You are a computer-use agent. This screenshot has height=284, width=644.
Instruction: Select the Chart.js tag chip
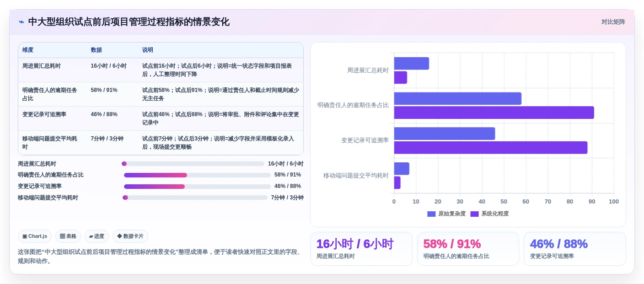pos(35,236)
